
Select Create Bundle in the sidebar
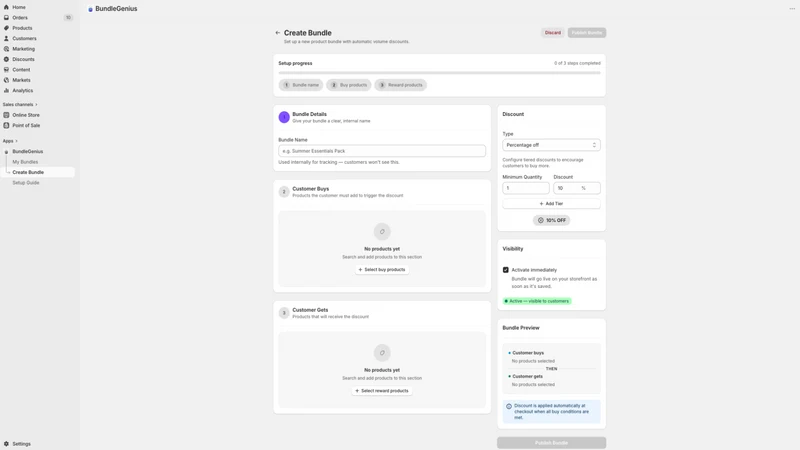(38, 172)
